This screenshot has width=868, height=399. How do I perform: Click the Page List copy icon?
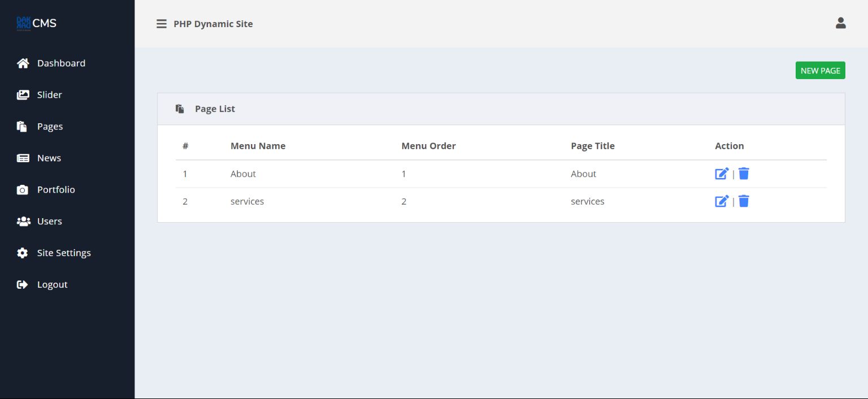tap(180, 109)
